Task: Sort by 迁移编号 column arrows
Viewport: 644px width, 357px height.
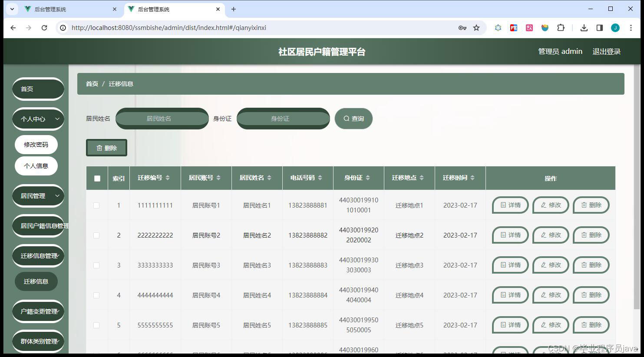Action: pos(168,178)
